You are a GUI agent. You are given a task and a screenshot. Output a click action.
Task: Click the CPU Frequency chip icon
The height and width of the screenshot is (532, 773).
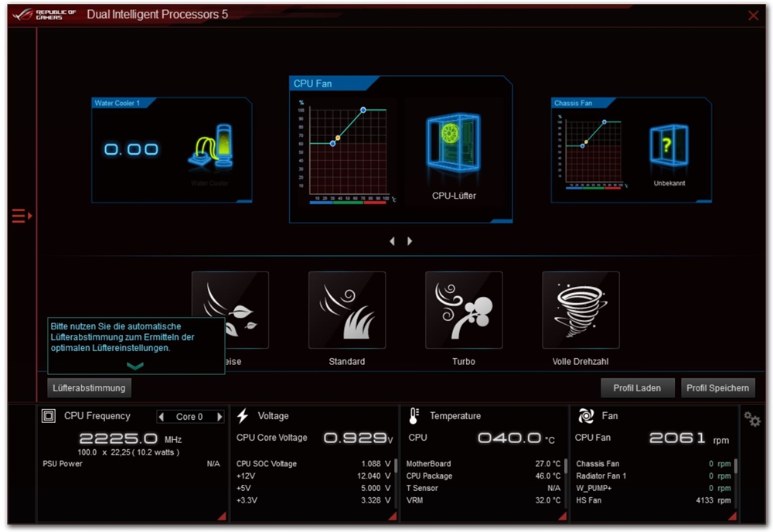pos(48,416)
